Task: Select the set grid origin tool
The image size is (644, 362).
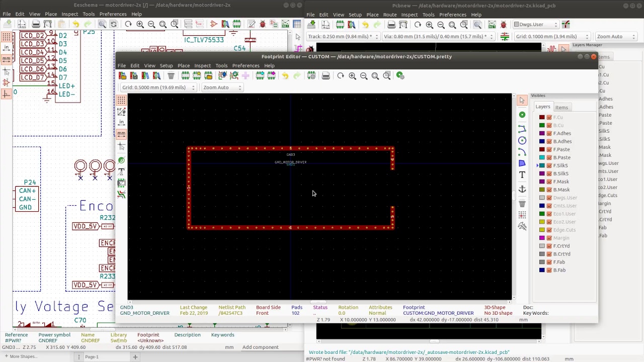Action: click(522, 215)
